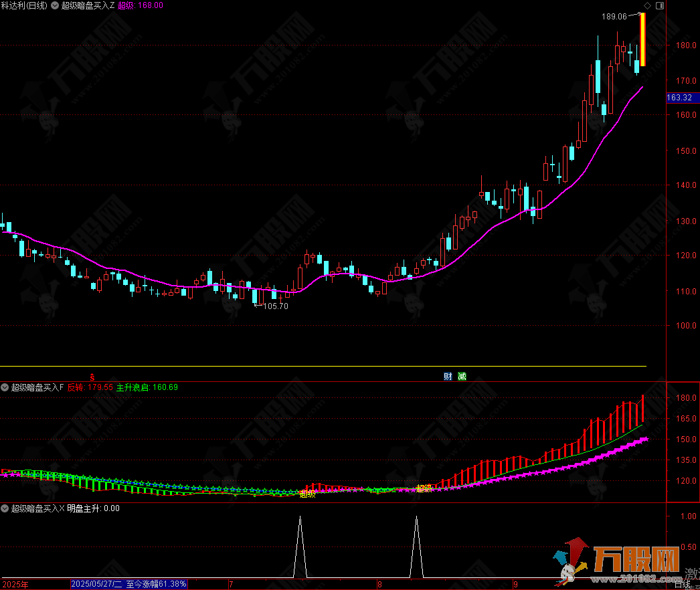Click the yellow-red latest candlestick at 189.06
This screenshot has height=590, width=700.
643,39
